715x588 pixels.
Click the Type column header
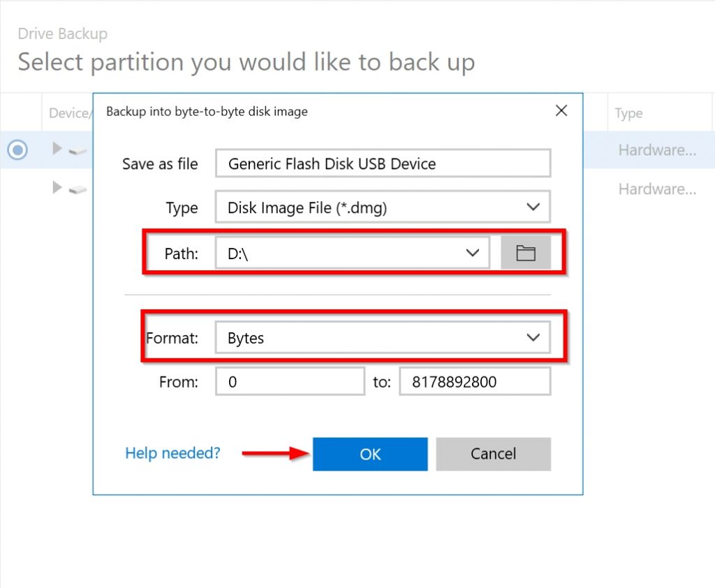coord(628,112)
